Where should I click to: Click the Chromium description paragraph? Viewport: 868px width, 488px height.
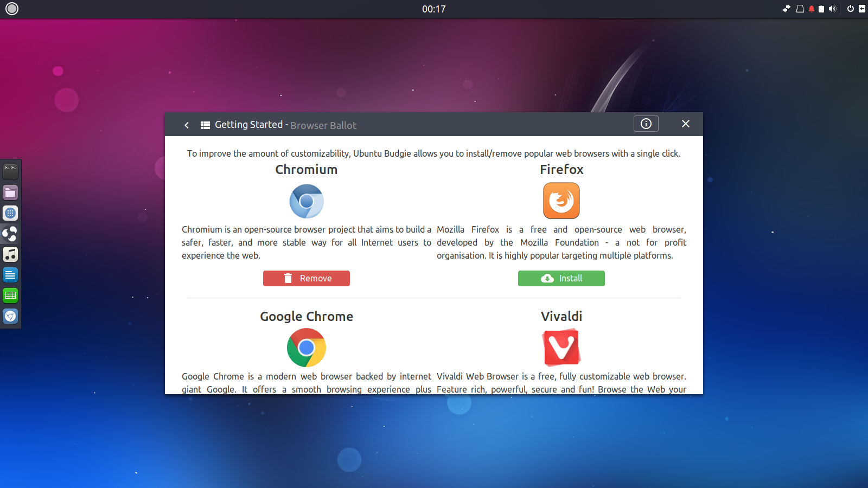(x=307, y=242)
